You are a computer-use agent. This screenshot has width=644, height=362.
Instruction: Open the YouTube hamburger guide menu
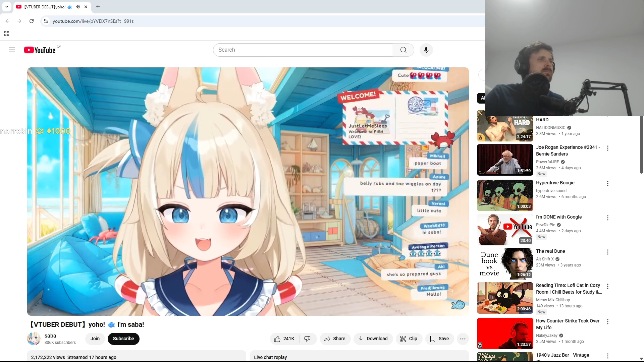pyautogui.click(x=12, y=50)
